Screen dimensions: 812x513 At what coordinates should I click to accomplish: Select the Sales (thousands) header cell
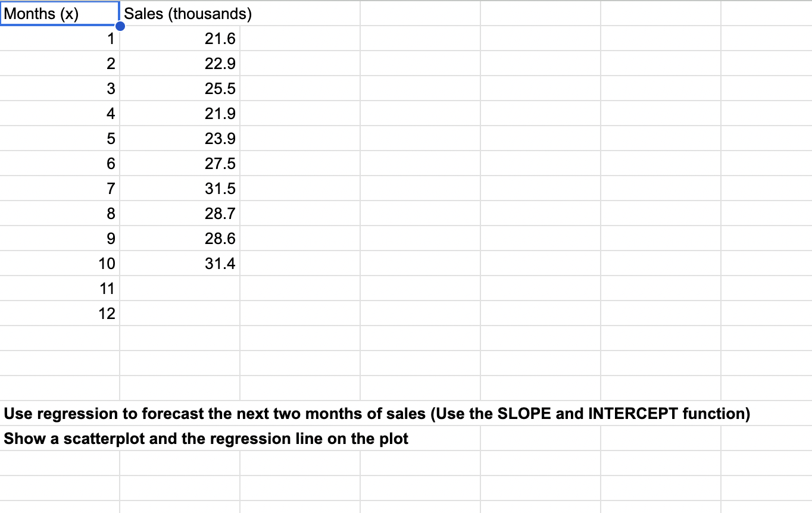point(179,13)
